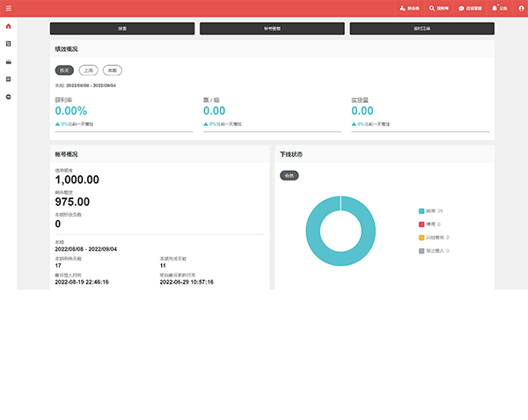Open the 帐号管理 dark button
This screenshot has width=528, height=420.
point(271,29)
